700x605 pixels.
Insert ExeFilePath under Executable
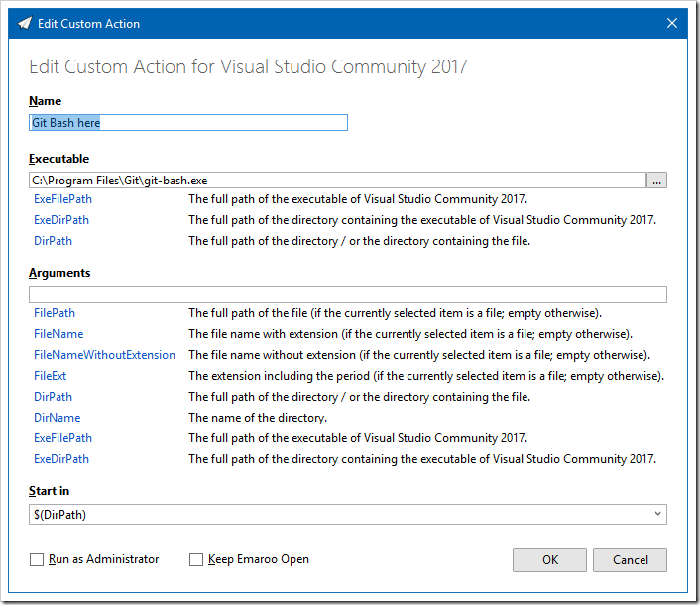62,199
